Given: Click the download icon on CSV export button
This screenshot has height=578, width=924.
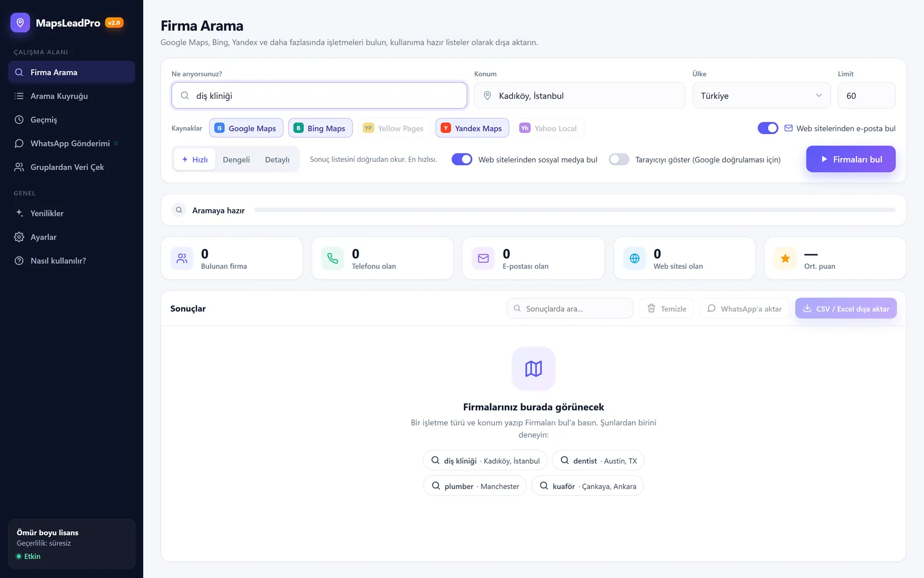Looking at the screenshot, I should click(807, 308).
